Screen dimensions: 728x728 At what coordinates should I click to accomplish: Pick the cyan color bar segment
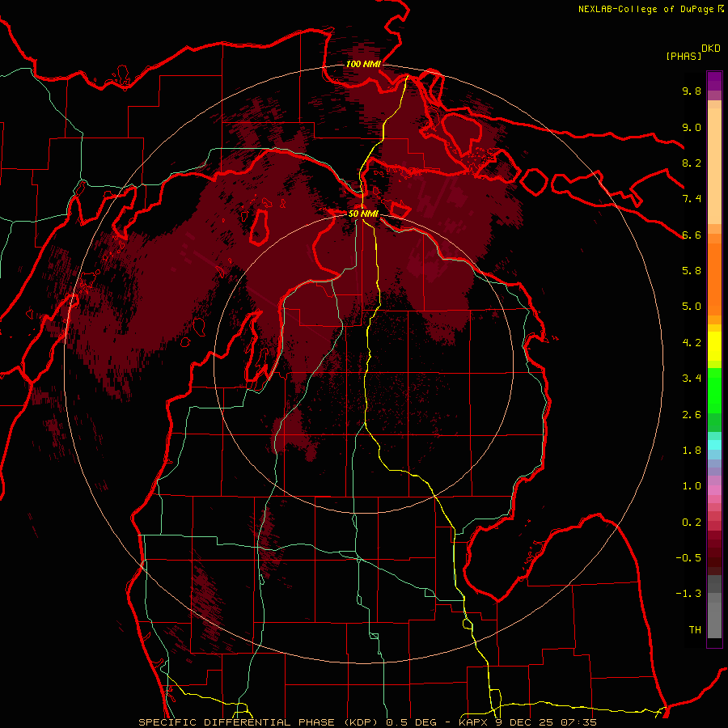pos(714,444)
